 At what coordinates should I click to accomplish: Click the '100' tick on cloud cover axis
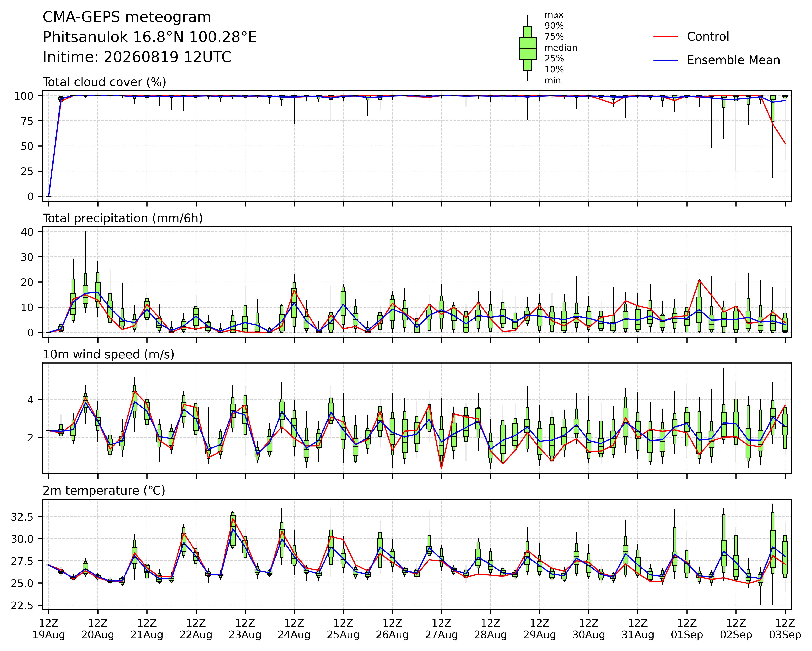24,96
